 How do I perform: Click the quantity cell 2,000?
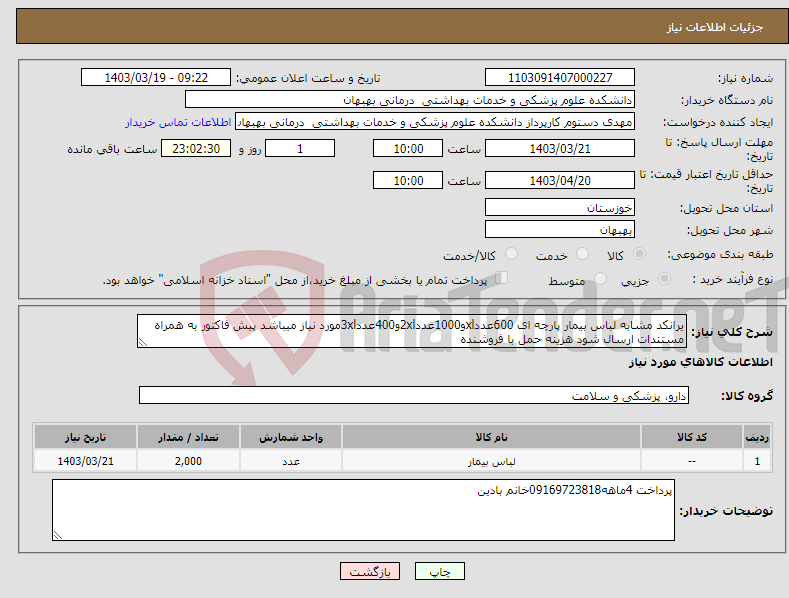click(188, 461)
